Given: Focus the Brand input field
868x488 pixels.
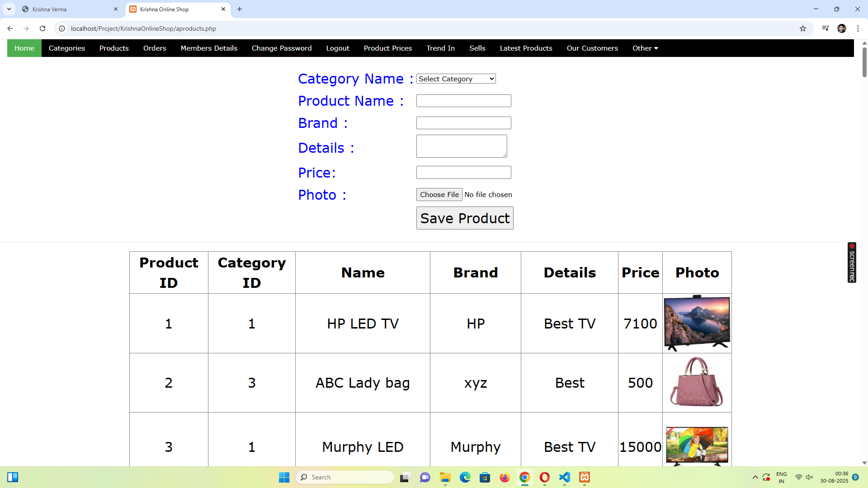Looking at the screenshot, I should coord(463,123).
